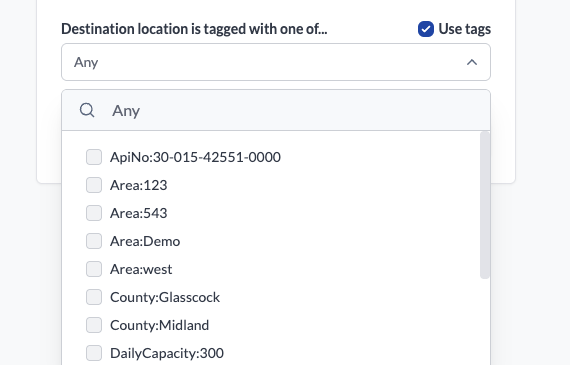Uncheck the Use tags checkbox
Screen dimensions: 570x365
(426, 29)
